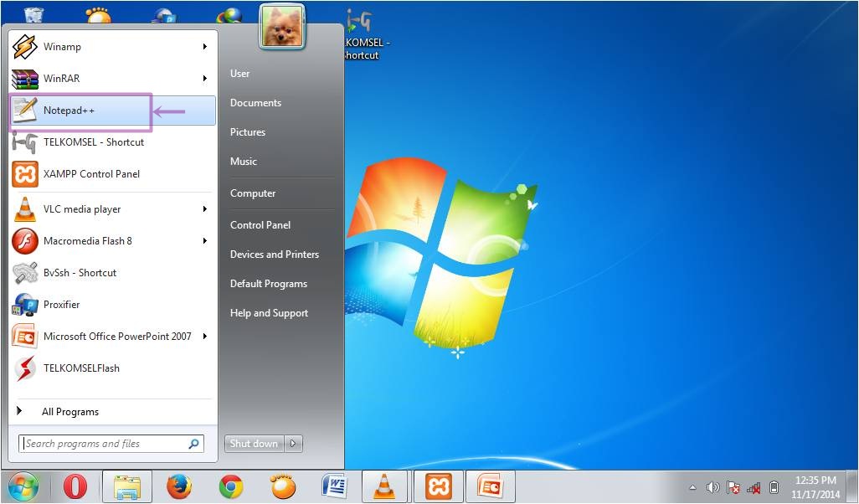859x504 pixels.
Task: Click the Shut down button
Action: pyautogui.click(x=254, y=444)
